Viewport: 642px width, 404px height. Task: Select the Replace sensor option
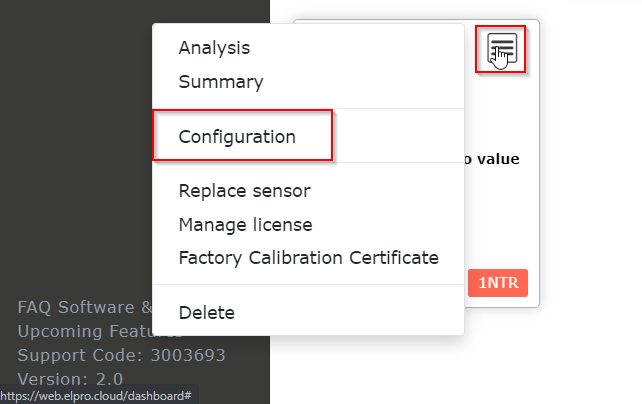click(245, 190)
